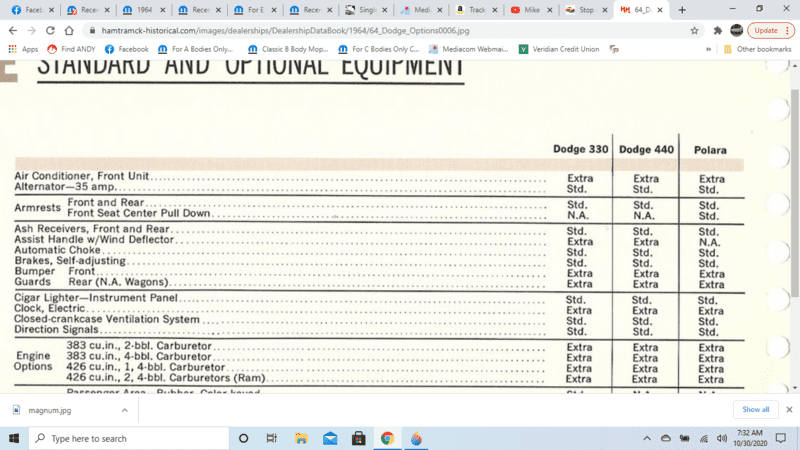
Task: Open the Other bookmarks folder
Action: [758, 49]
